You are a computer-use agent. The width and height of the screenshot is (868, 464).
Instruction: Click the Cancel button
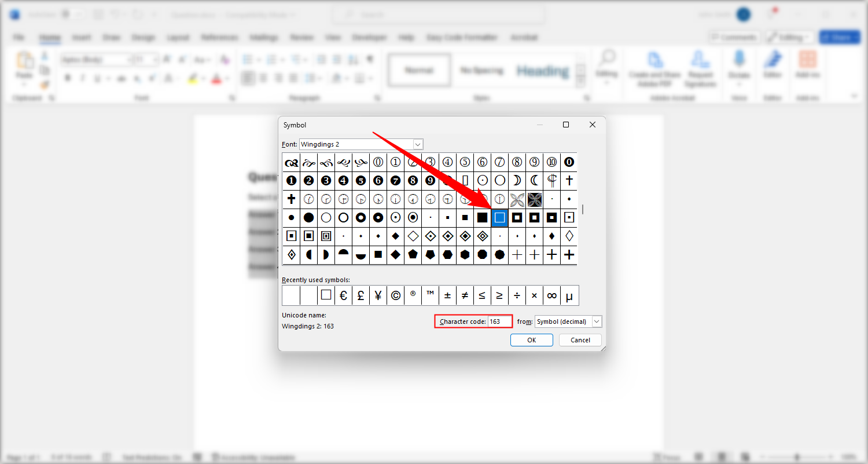click(580, 340)
